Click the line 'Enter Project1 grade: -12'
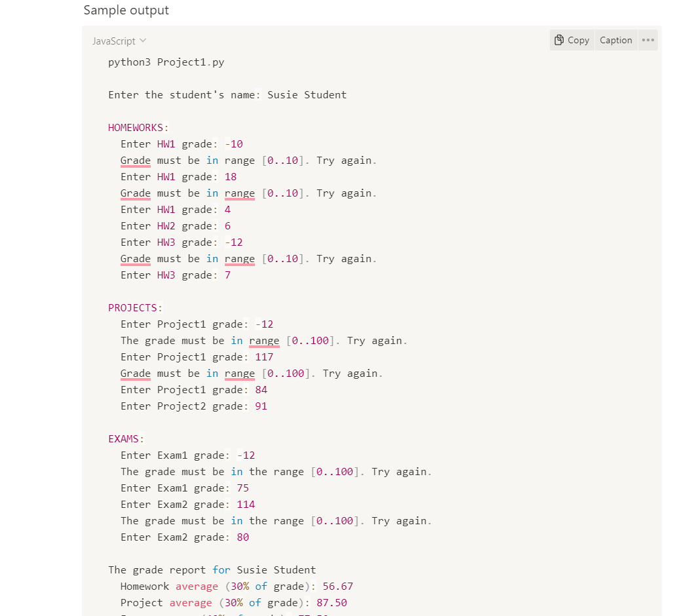Viewport: 675px width, 616px height. 197,324
